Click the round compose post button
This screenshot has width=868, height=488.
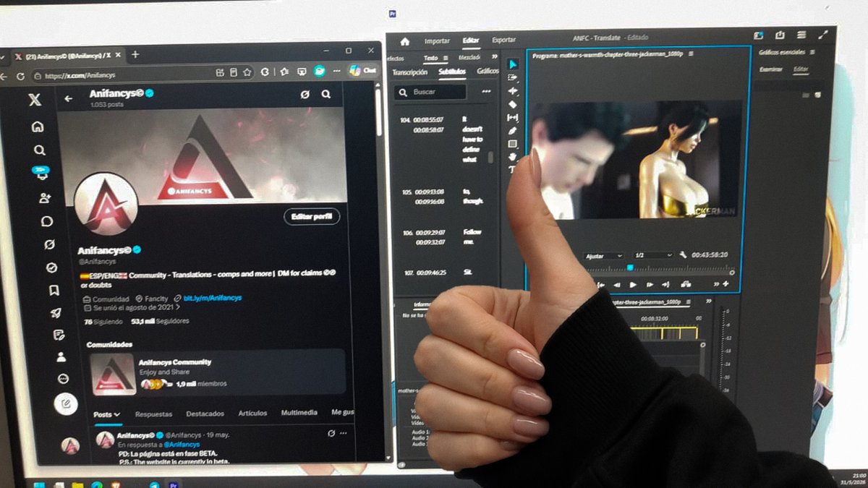coord(66,403)
